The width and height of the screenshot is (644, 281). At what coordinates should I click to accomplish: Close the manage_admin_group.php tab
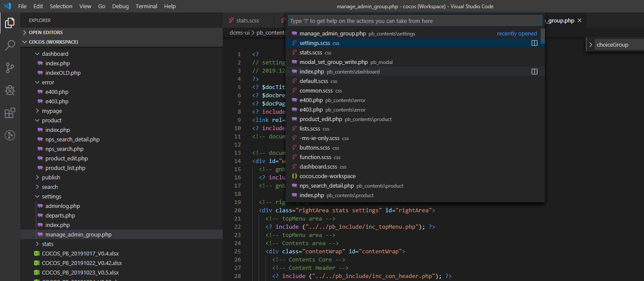[580, 21]
